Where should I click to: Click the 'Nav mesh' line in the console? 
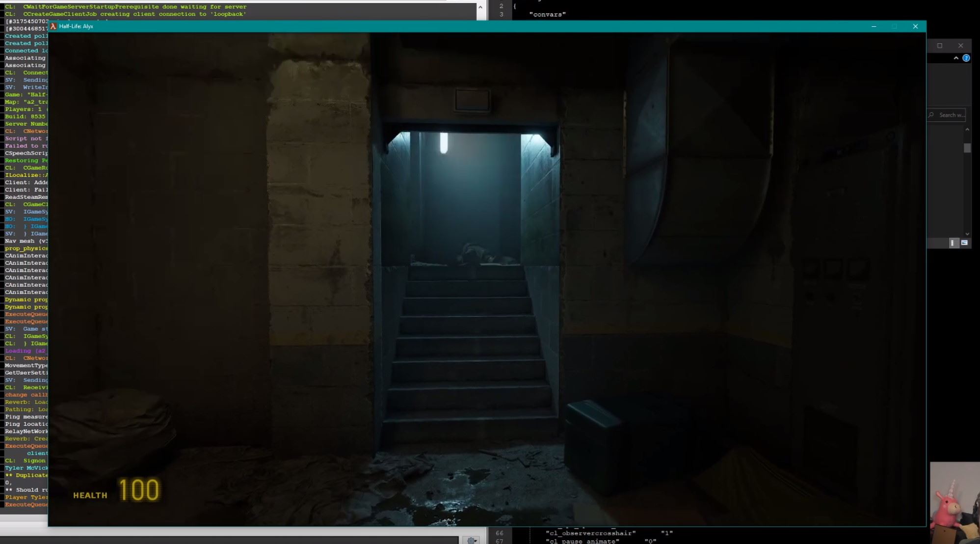[26, 241]
